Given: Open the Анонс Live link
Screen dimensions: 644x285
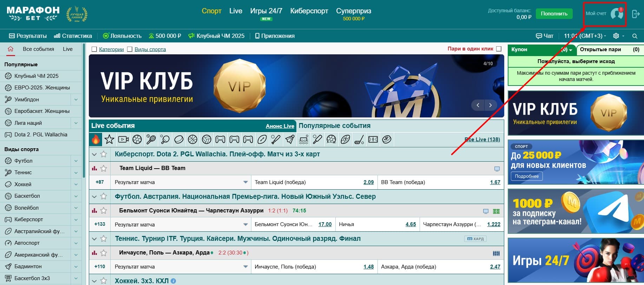Looking at the screenshot, I should [x=280, y=126].
